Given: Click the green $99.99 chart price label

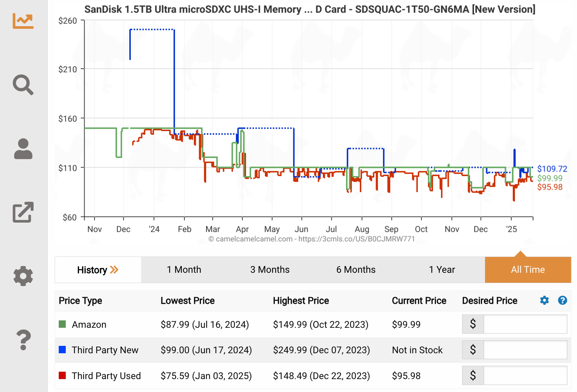Looking at the screenshot, I should tap(550, 178).
